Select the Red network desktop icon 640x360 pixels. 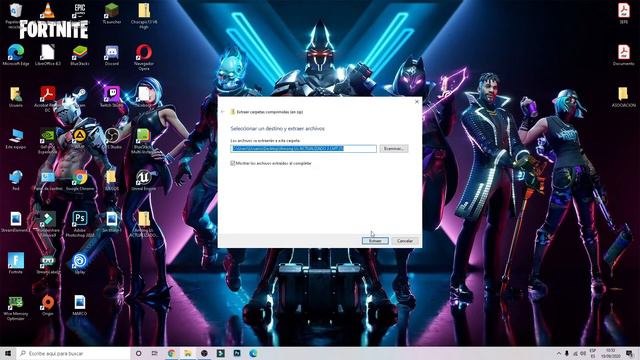click(x=16, y=180)
